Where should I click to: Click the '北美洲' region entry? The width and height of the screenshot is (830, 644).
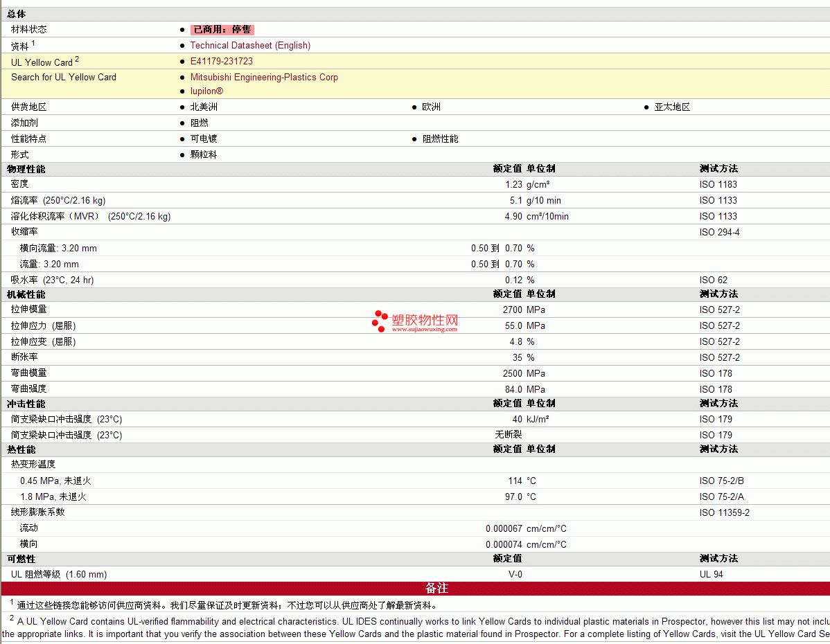click(204, 107)
